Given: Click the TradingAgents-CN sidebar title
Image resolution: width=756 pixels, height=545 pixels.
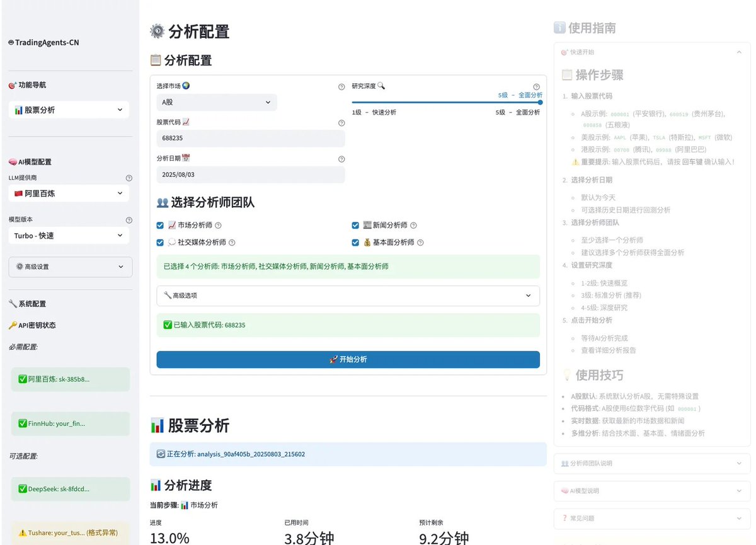Looking at the screenshot, I should point(43,43).
